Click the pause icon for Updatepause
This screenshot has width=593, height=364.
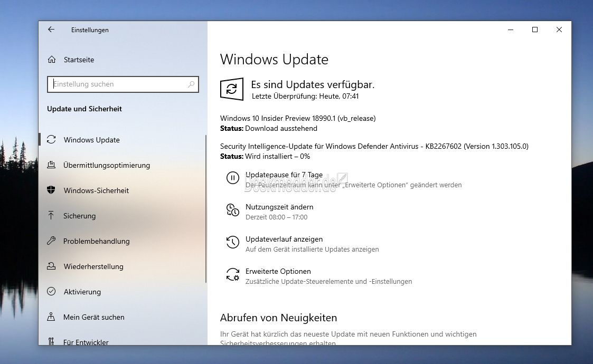(x=232, y=178)
